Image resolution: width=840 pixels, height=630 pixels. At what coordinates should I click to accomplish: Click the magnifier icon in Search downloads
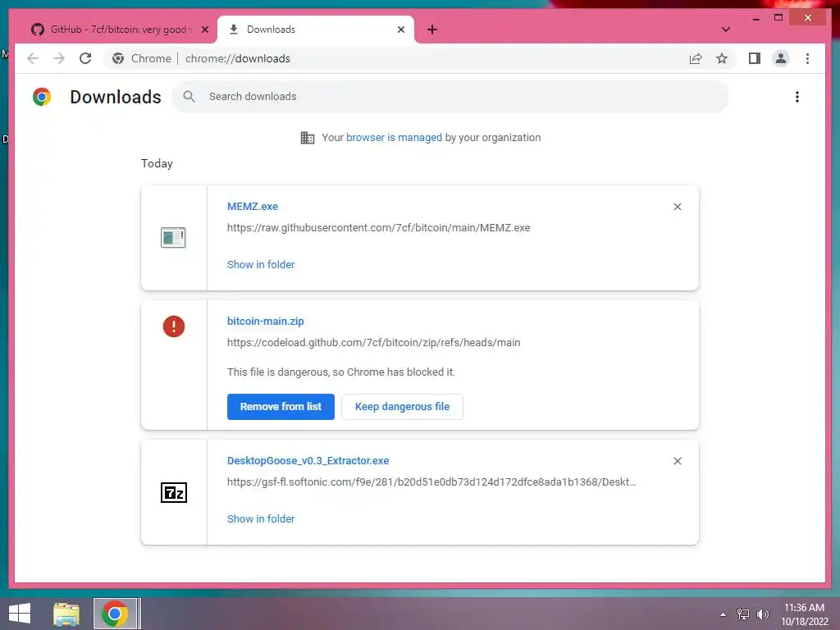tap(189, 97)
